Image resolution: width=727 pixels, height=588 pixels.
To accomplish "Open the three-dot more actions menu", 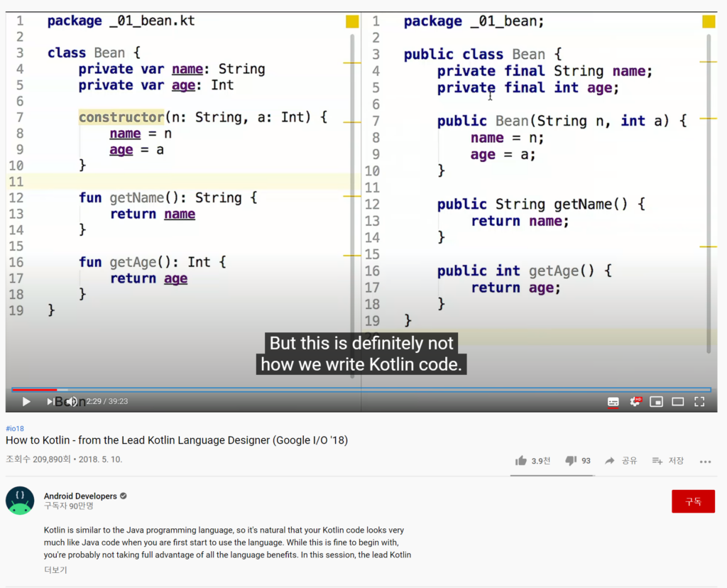I will coord(705,462).
